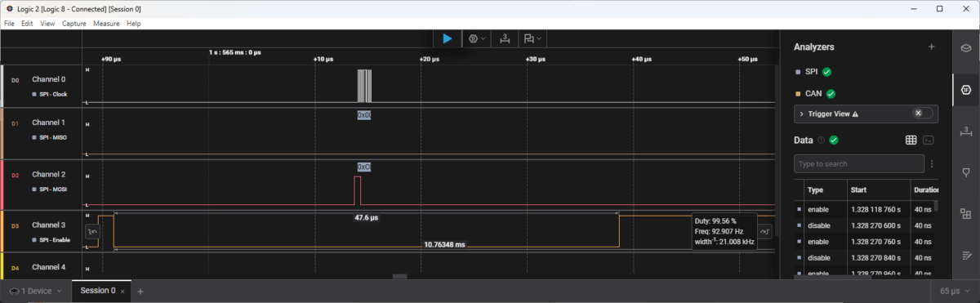Open the Measure menu
980x303 pixels.
[106, 24]
